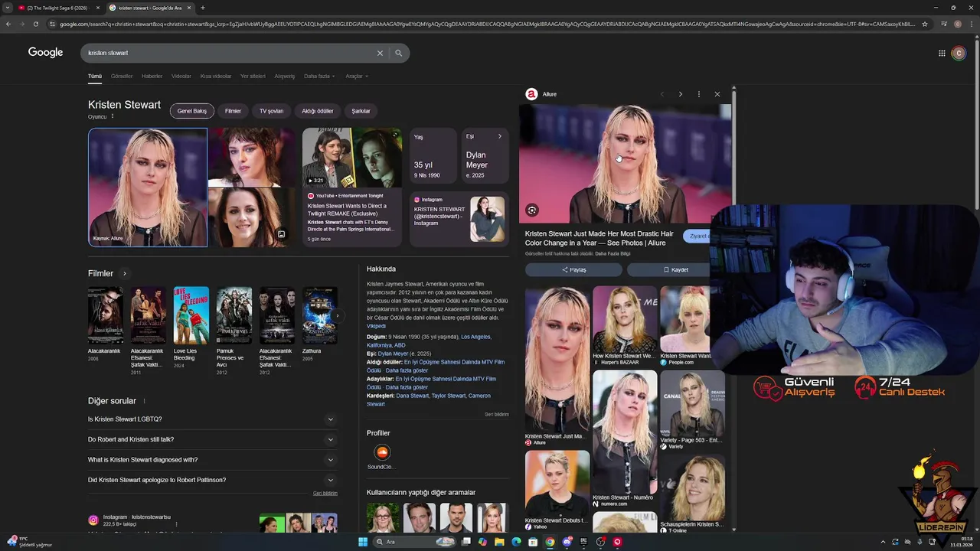Click the Allure source logo in preview header
This screenshot has height=551, width=980.
[x=531, y=94]
